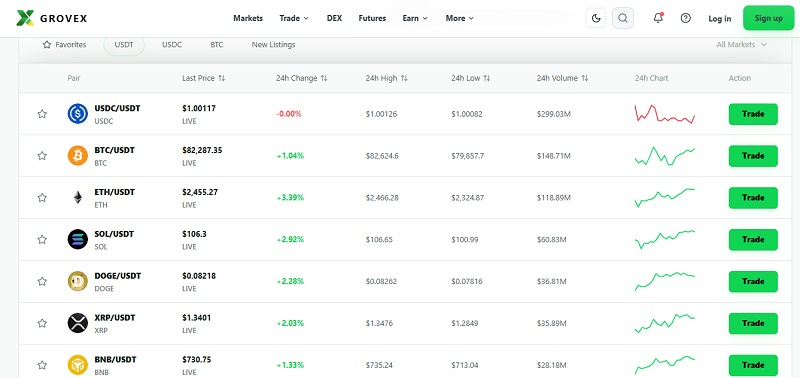
Task: Click the +3.39% change value
Action: [x=290, y=197]
